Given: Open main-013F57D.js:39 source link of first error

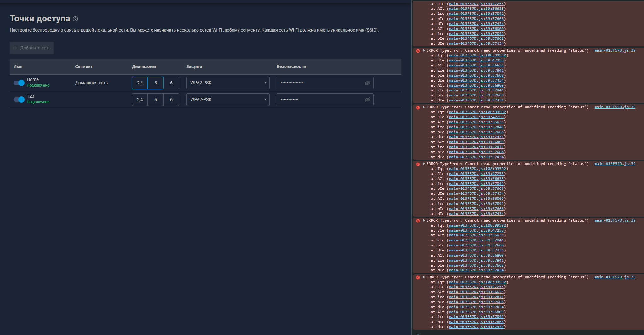Looking at the screenshot, I should tap(615, 50).
